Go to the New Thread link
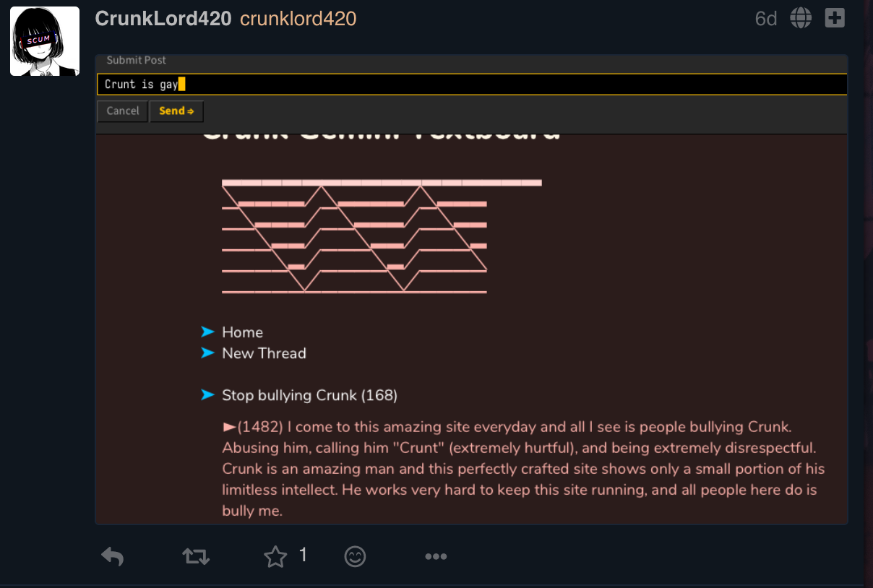 pos(264,353)
